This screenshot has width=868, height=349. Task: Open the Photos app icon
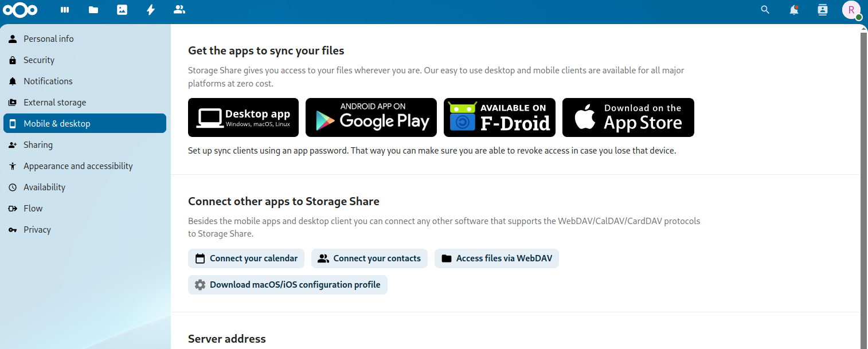click(122, 10)
